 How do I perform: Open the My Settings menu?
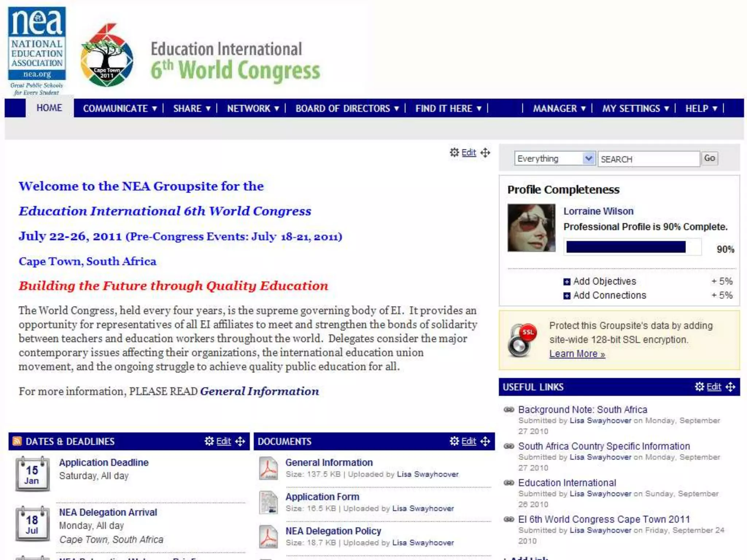pyautogui.click(x=635, y=109)
